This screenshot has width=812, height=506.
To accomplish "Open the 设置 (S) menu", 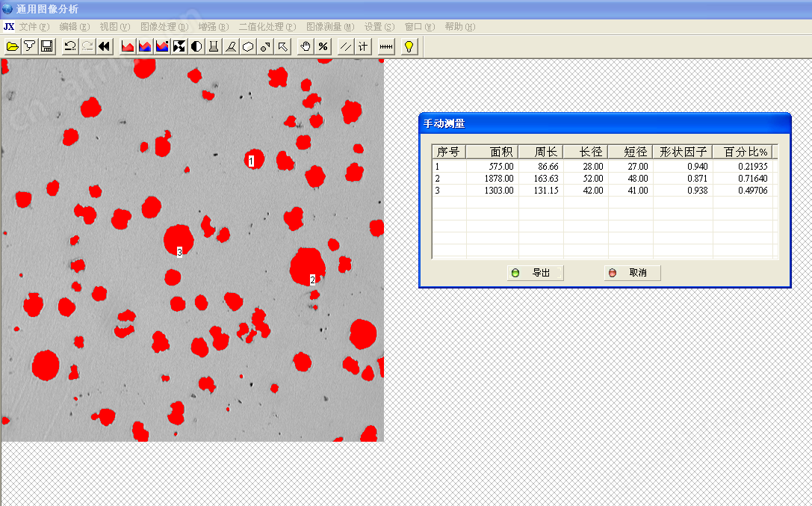I will coord(379,26).
